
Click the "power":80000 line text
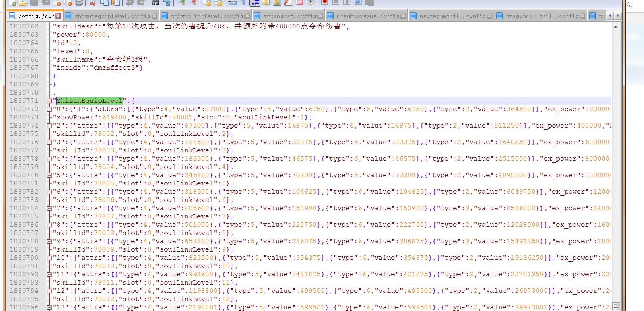[x=81, y=35]
